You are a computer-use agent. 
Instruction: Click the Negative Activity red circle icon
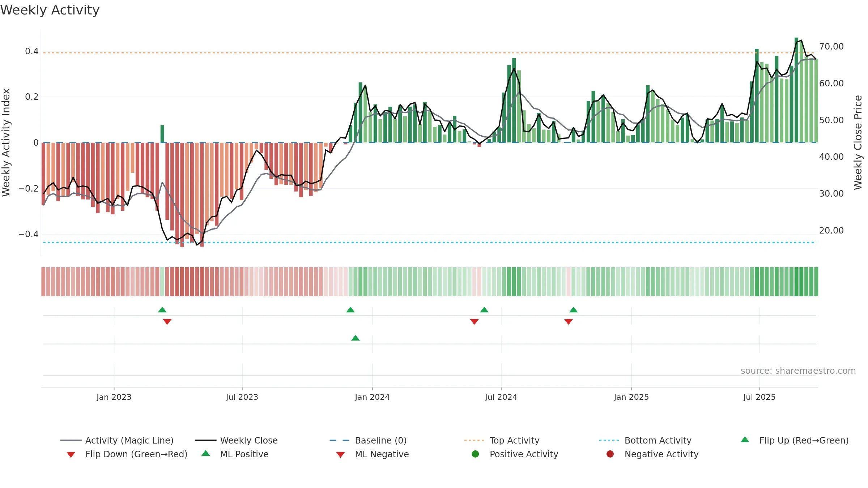click(610, 454)
